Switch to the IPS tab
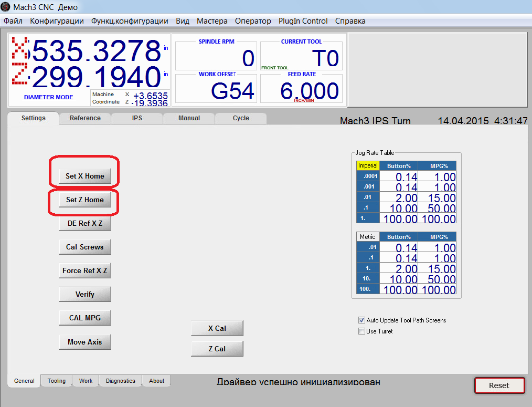The width and height of the screenshot is (532, 407). (137, 118)
